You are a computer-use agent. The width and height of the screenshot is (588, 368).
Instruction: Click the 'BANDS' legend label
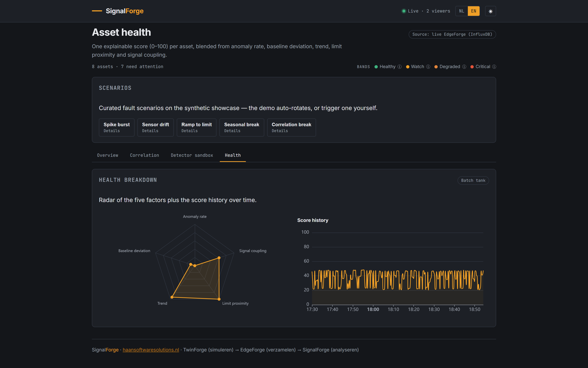point(363,67)
